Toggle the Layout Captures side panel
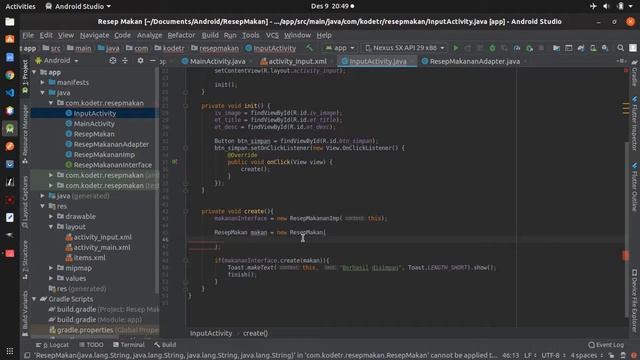640x360 pixels. (25, 202)
